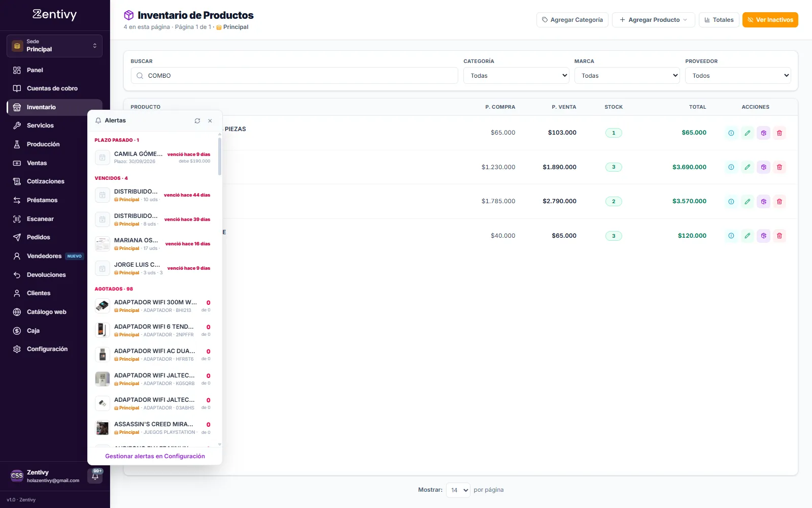
Task: Click Agregar Categoría button
Action: (x=572, y=20)
